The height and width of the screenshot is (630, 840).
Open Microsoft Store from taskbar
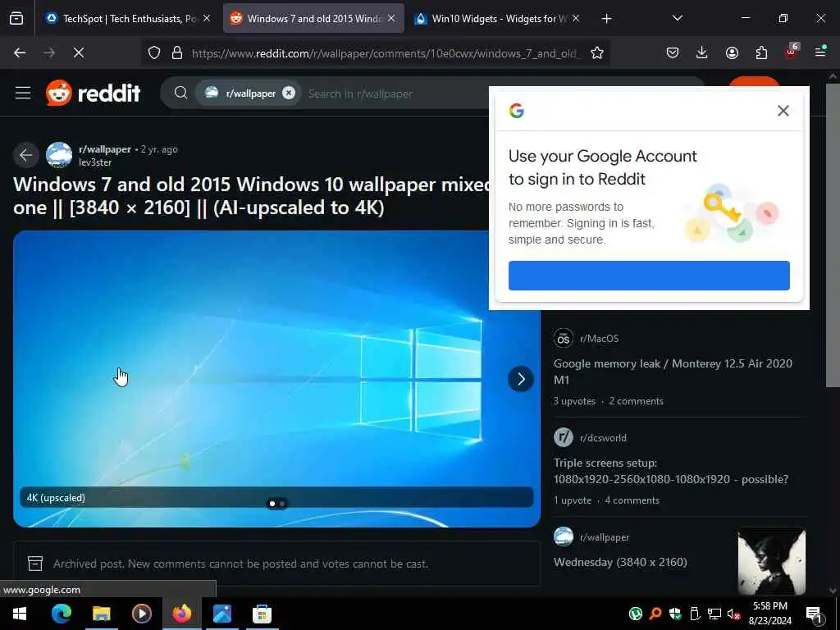pyautogui.click(x=262, y=614)
